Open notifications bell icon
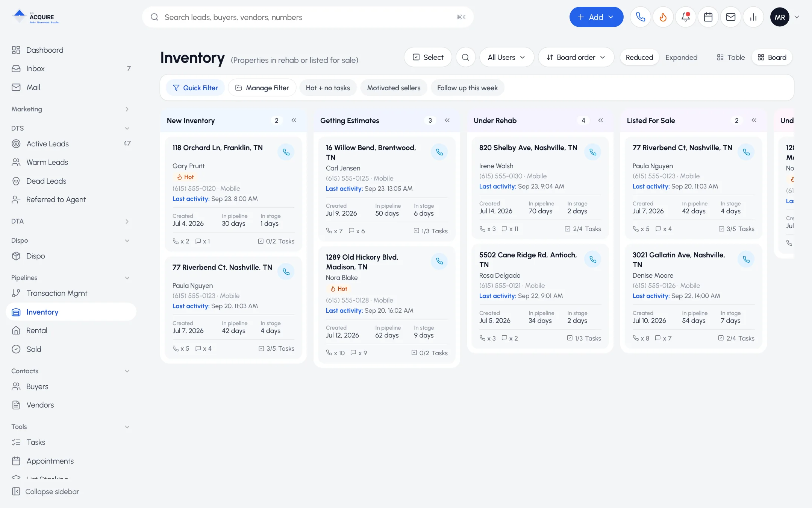This screenshot has height=508, width=812. 685,17
